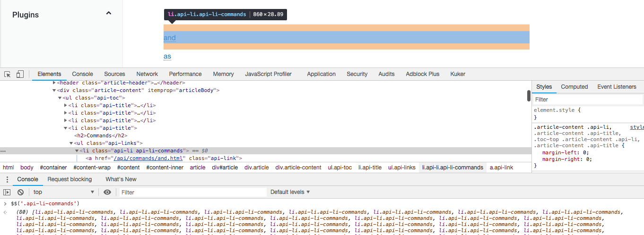
Task: Collapse the Plugins sidebar section
Action: (x=109, y=13)
